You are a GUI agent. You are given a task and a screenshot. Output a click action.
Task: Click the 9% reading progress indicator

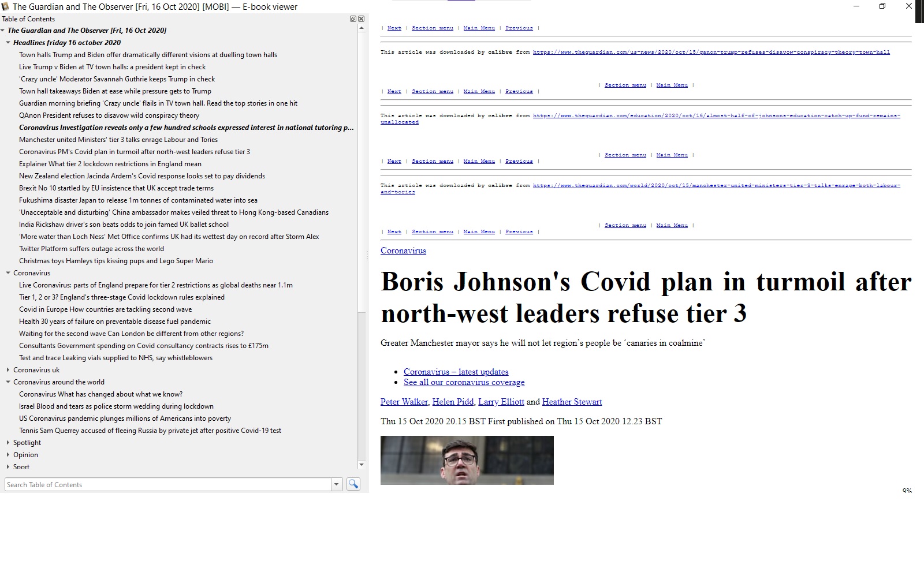(x=907, y=491)
